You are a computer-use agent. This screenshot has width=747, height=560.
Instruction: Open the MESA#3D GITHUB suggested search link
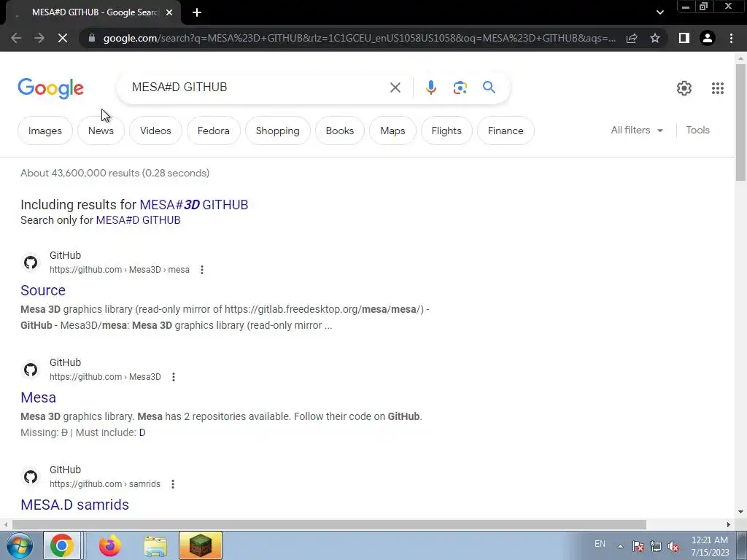click(194, 205)
